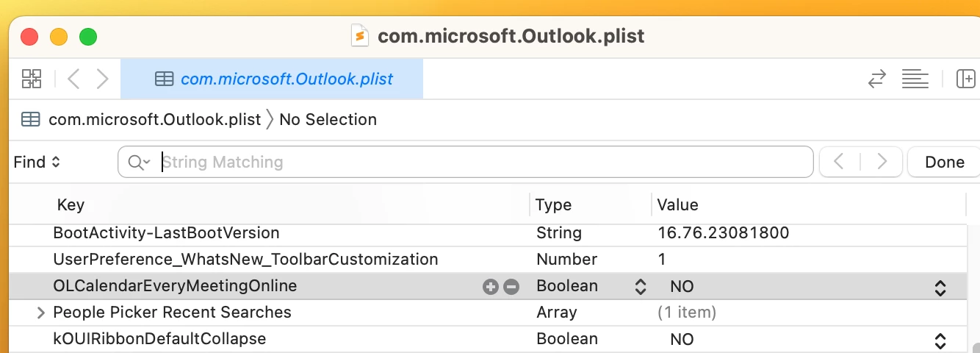Click the Value column header

[677, 205]
